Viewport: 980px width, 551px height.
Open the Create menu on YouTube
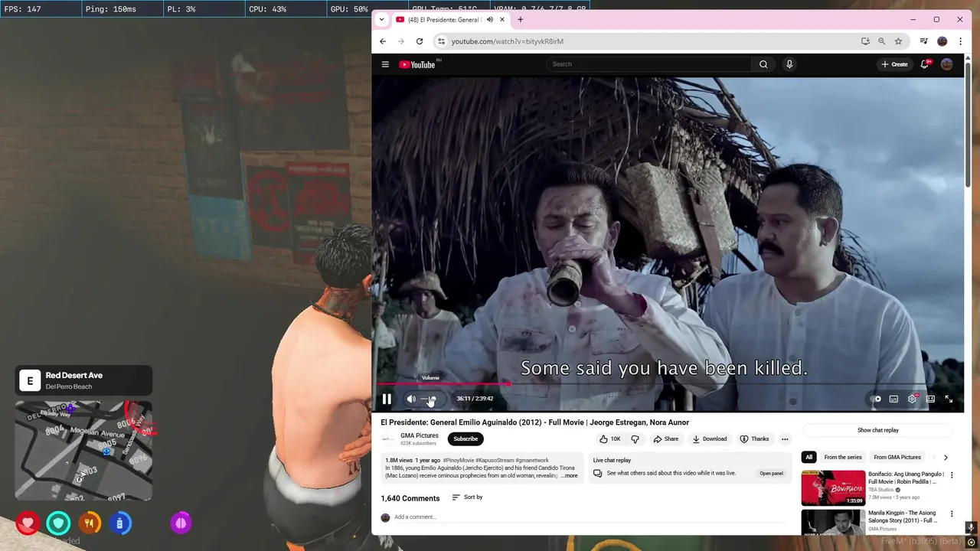click(894, 64)
